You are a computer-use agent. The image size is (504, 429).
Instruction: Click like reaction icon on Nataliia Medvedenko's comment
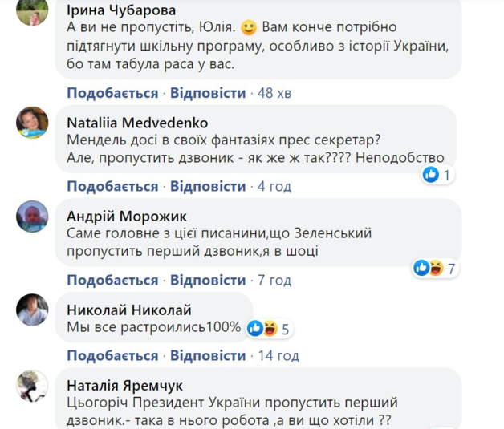432,174
